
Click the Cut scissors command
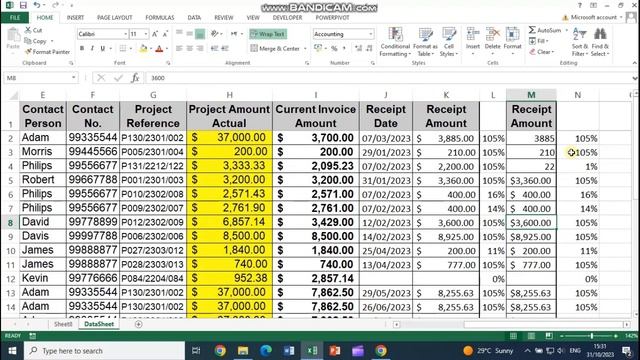[x=34, y=30]
